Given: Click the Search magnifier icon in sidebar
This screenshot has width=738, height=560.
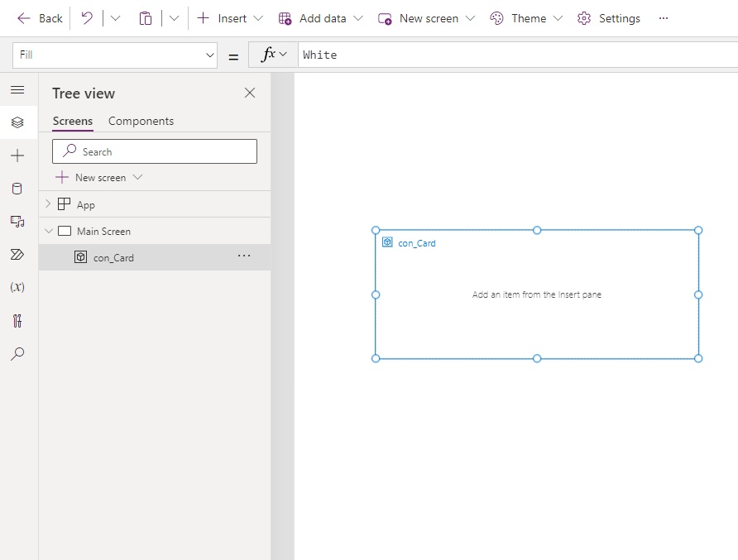Looking at the screenshot, I should 17,354.
